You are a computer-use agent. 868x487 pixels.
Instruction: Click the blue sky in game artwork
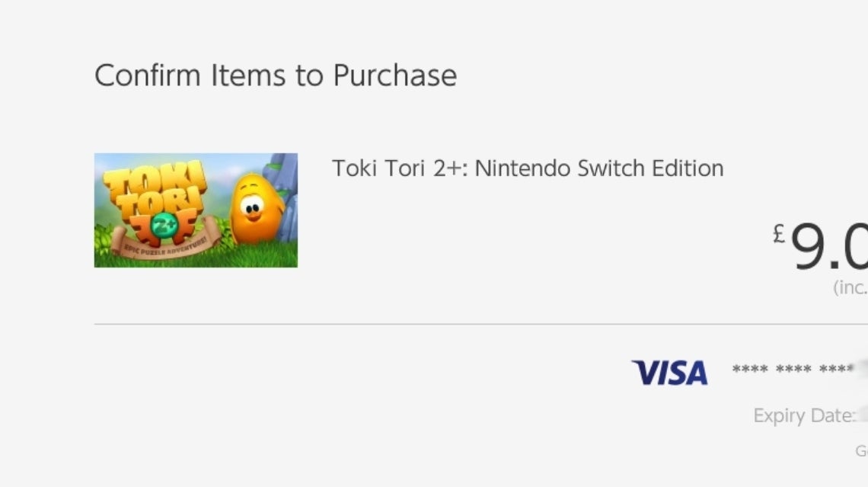(x=221, y=165)
